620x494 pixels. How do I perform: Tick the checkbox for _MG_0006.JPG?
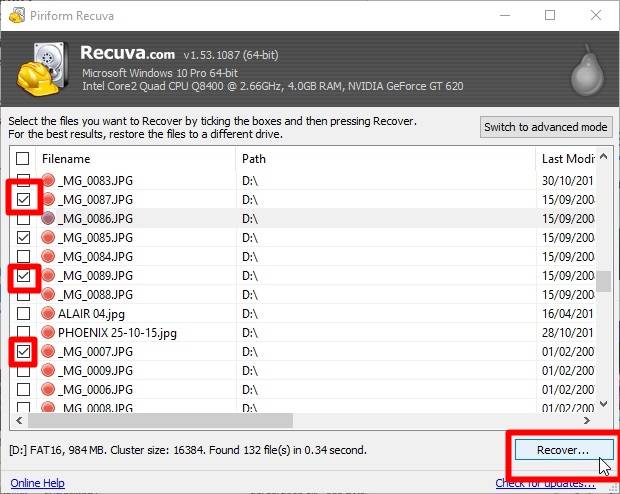click(23, 389)
